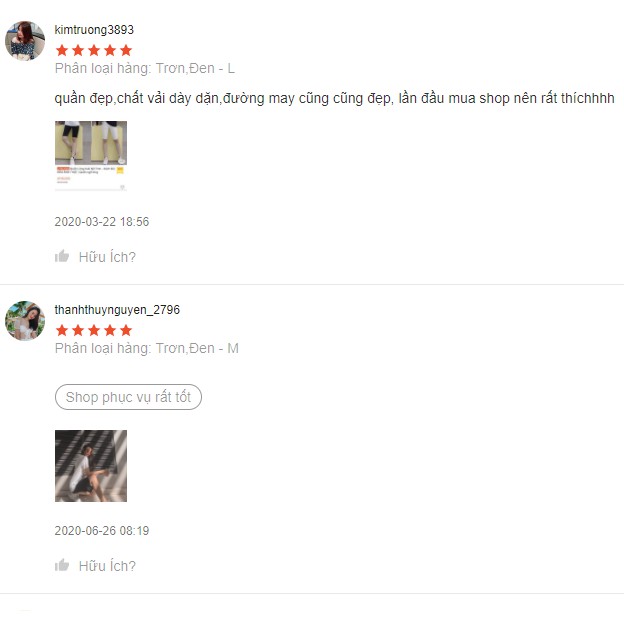The height and width of the screenshot is (624, 624).
Task: Open thanhthuynguyen_2796 username link
Action: coord(117,310)
